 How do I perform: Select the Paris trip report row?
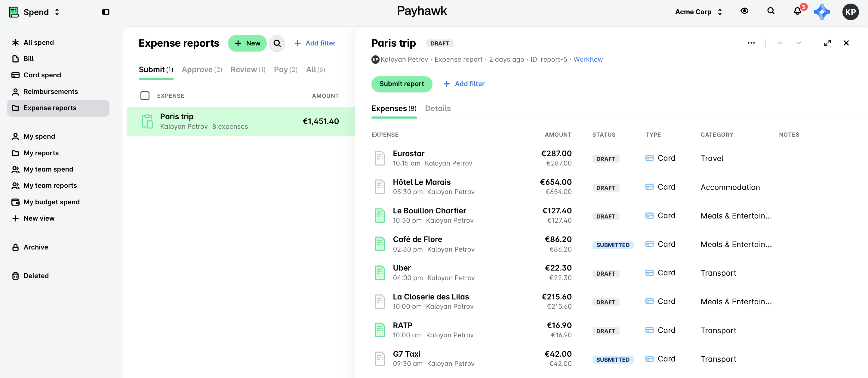(x=241, y=121)
